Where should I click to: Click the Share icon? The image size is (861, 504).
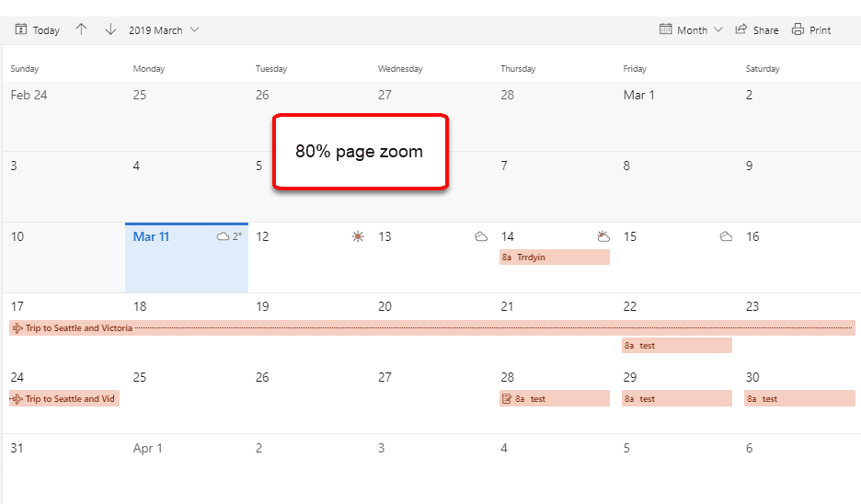point(741,30)
